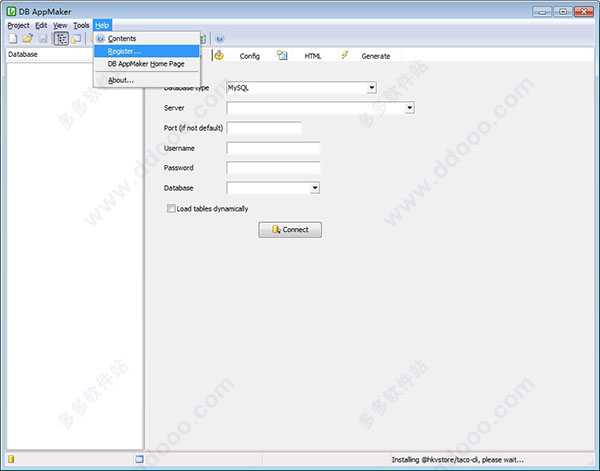Screen dimensions: 600x471
Task: Choose DB AppMaker Home Page menu entry
Action: click(x=147, y=64)
